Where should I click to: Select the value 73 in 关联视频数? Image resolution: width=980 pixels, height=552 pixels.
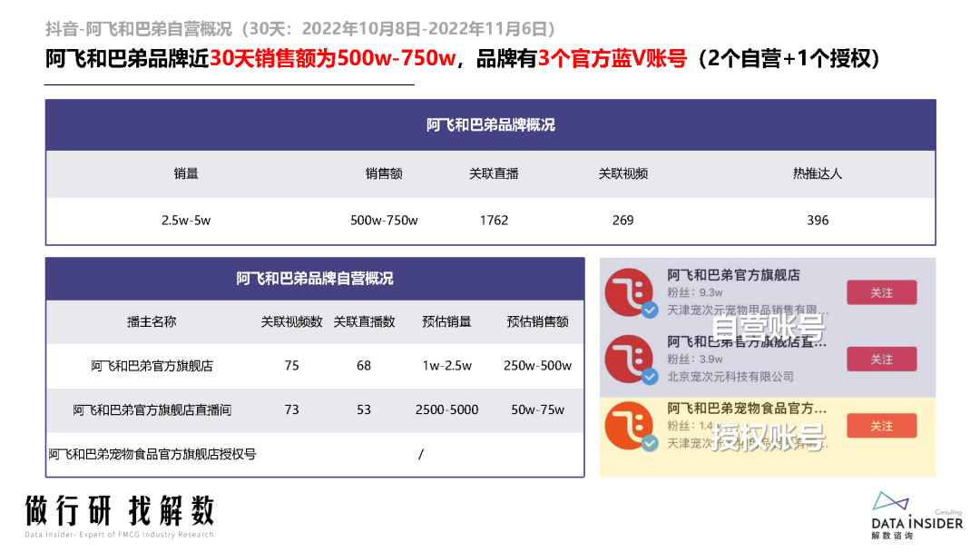click(291, 410)
